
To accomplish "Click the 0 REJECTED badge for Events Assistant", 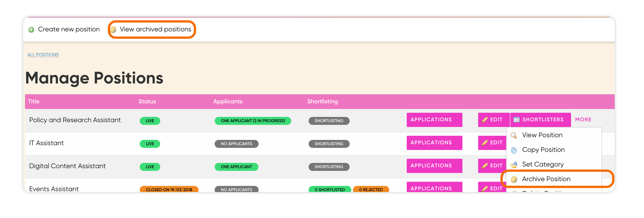I will [371, 189].
